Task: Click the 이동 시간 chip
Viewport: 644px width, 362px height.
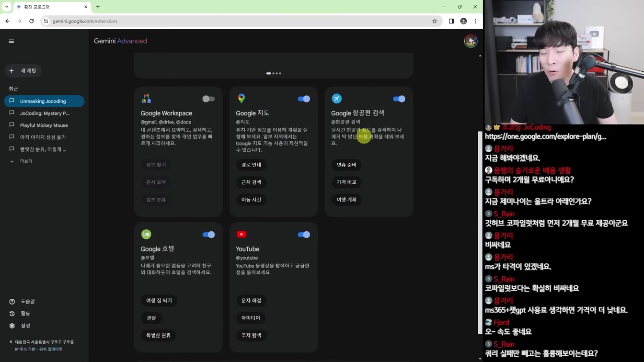Action: tap(252, 200)
